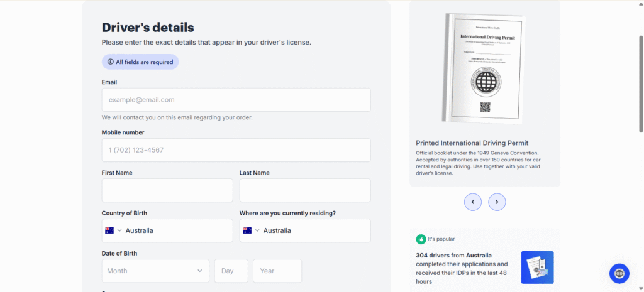Click the blue globe chat button
Viewport: 644px width, 292px height.
click(x=619, y=273)
